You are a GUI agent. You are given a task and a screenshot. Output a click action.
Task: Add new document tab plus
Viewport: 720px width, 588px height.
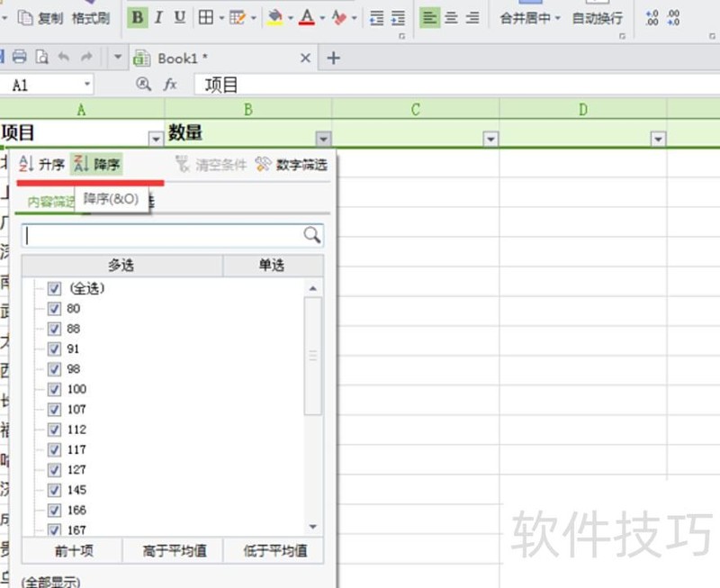click(x=333, y=58)
